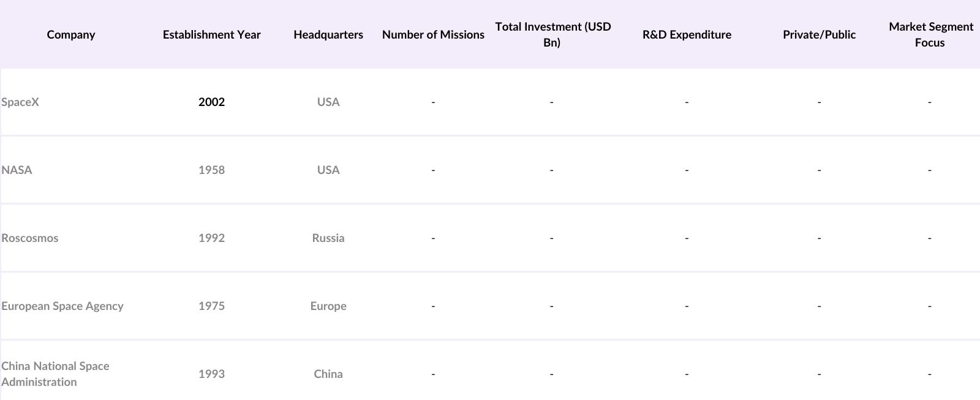Viewport: 980px width, 400px height.
Task: Click the Number of Missions header
Action: tap(433, 35)
